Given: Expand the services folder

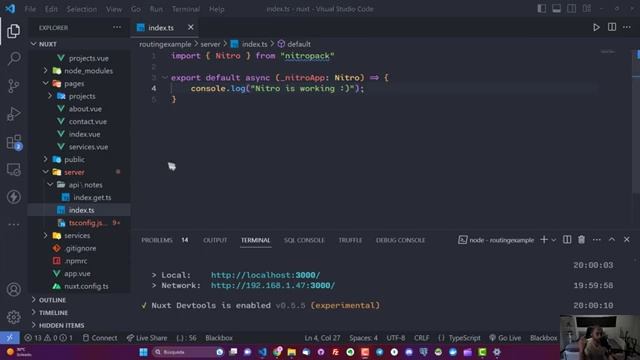Looking at the screenshot, I should pos(45,236).
